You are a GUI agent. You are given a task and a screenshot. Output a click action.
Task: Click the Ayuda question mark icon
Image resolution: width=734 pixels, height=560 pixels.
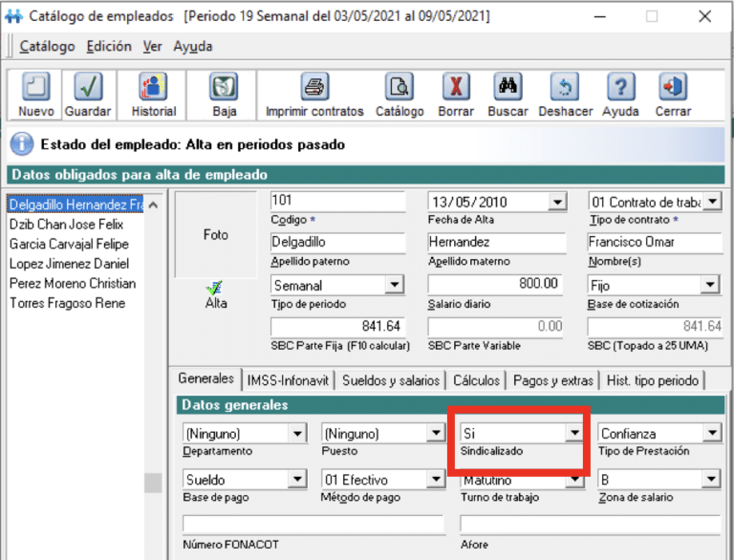coord(620,86)
